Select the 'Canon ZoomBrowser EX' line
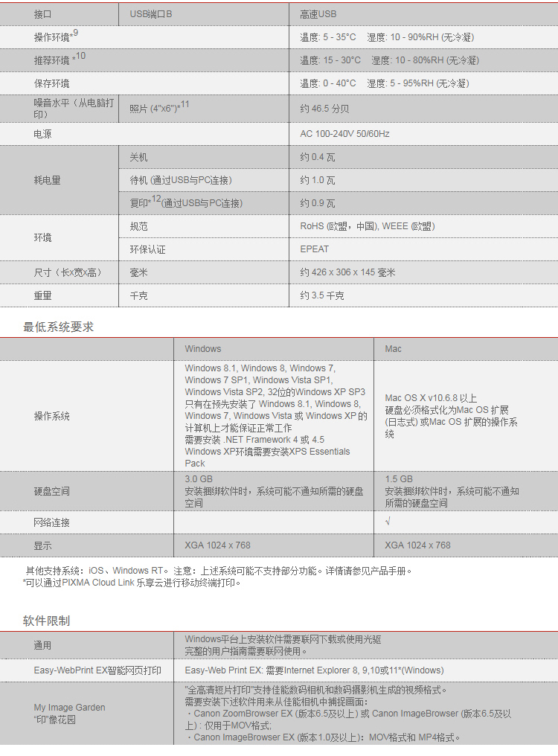 (347, 720)
